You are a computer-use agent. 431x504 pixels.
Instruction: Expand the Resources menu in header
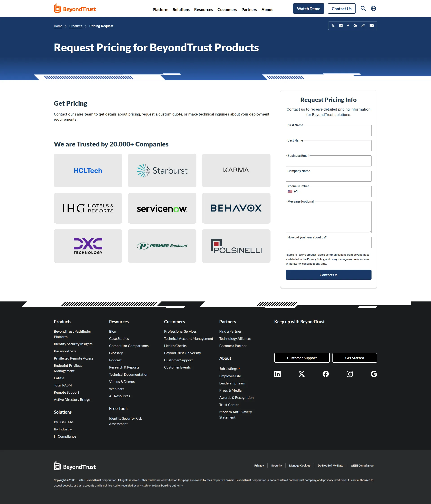tap(203, 9)
